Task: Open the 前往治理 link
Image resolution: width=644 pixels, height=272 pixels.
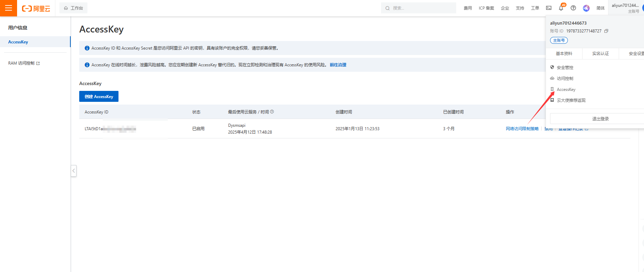Action: 338,65
